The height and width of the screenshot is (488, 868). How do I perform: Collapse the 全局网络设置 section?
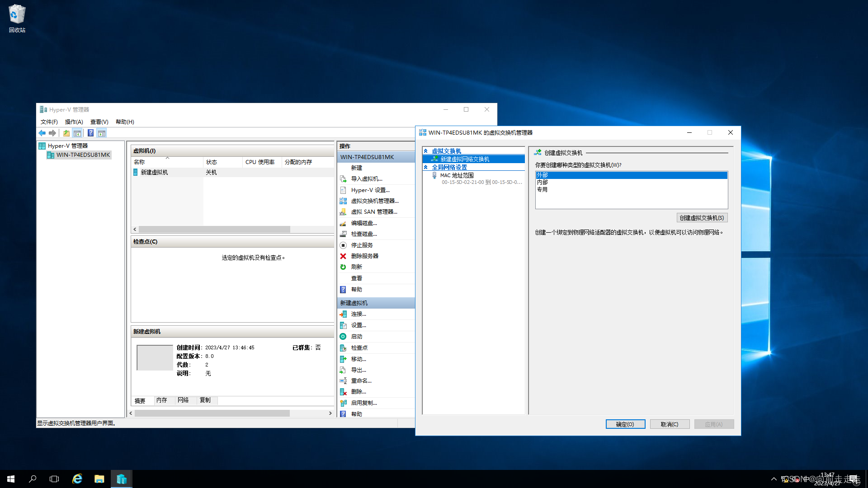pyautogui.click(x=426, y=167)
